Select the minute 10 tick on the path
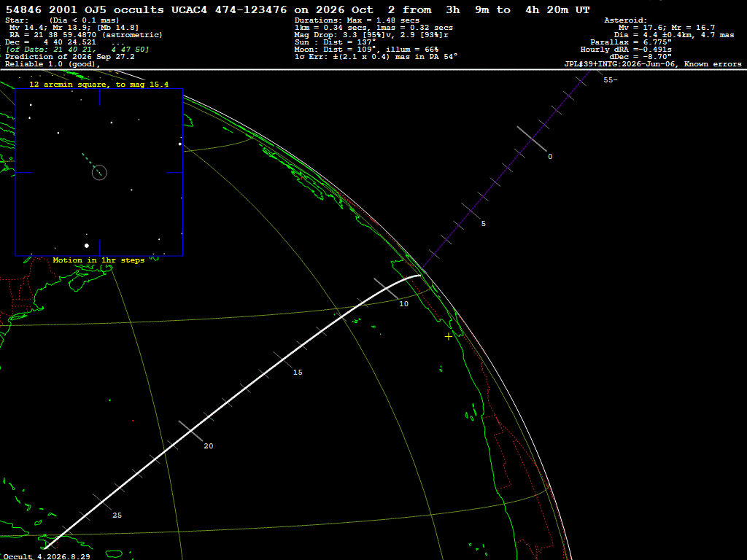 pyautogui.click(x=386, y=289)
